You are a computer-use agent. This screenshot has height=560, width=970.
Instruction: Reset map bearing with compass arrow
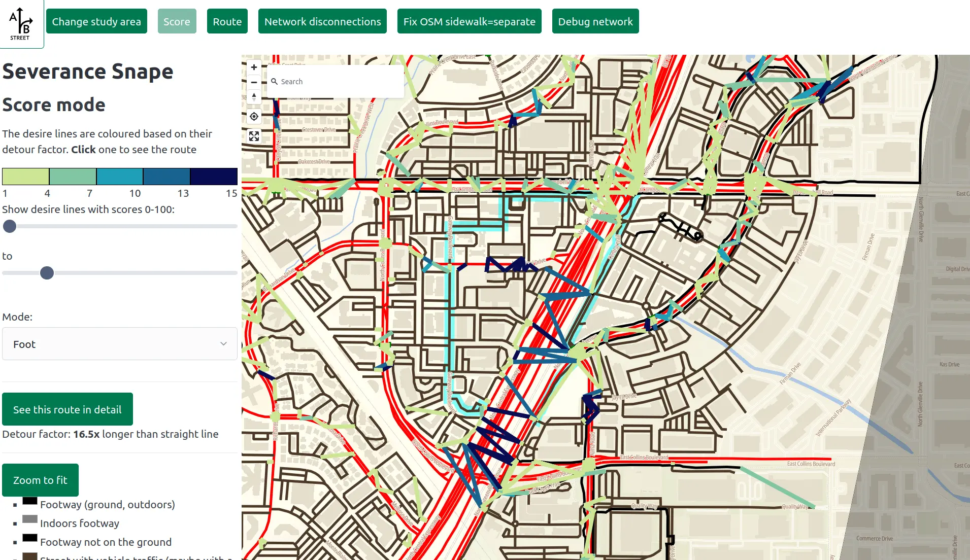click(254, 96)
